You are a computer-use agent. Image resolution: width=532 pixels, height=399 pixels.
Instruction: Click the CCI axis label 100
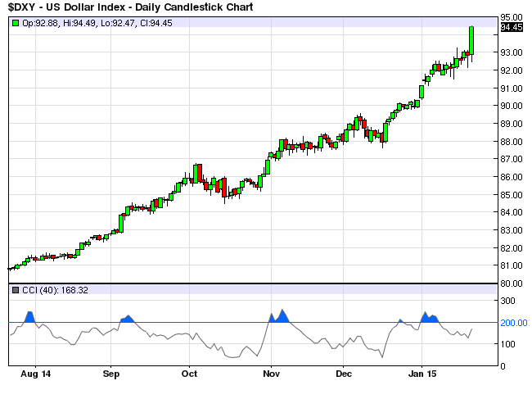pos(508,344)
